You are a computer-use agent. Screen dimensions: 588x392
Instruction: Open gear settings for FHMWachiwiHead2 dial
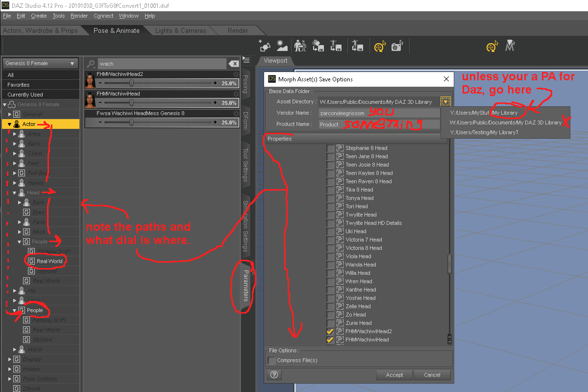[236, 74]
